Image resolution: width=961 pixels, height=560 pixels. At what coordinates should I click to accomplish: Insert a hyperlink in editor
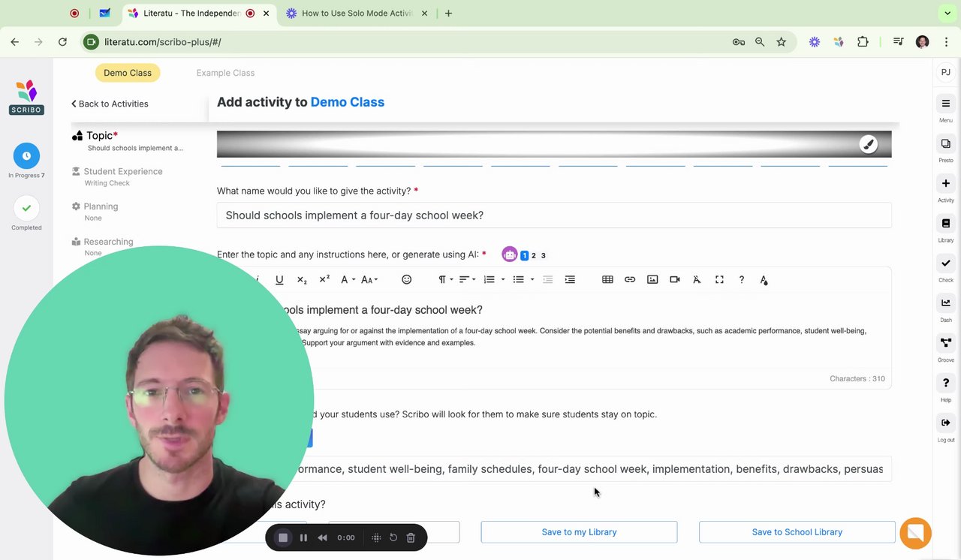click(630, 279)
